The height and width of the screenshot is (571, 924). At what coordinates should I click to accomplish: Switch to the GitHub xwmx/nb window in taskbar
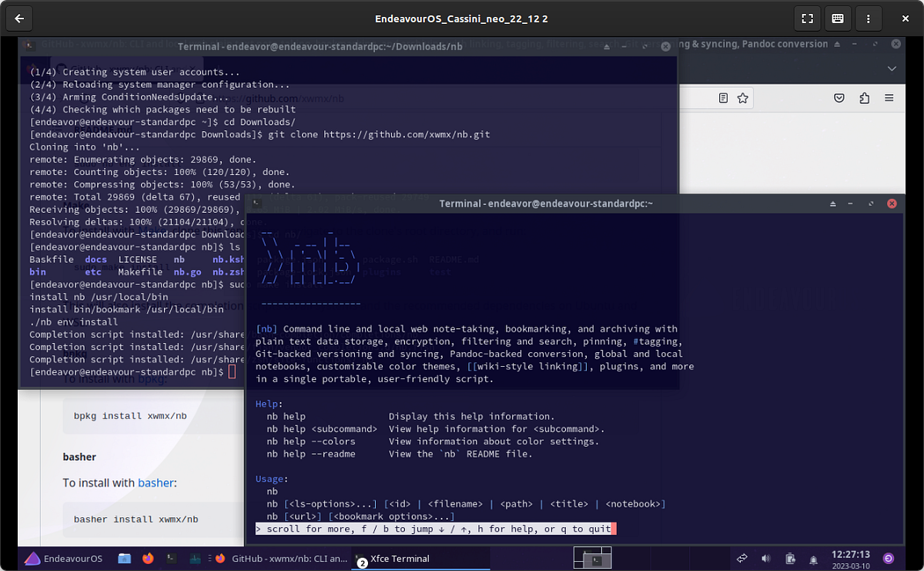click(x=290, y=559)
